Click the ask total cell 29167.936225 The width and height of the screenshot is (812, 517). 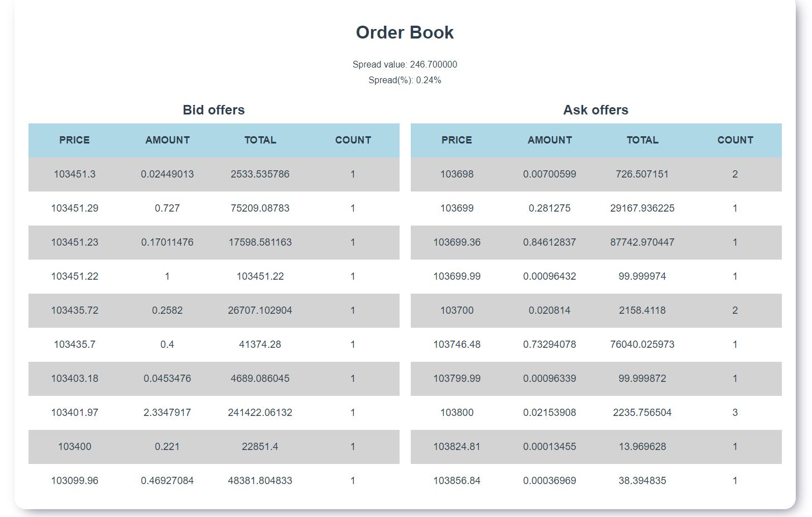(x=642, y=208)
